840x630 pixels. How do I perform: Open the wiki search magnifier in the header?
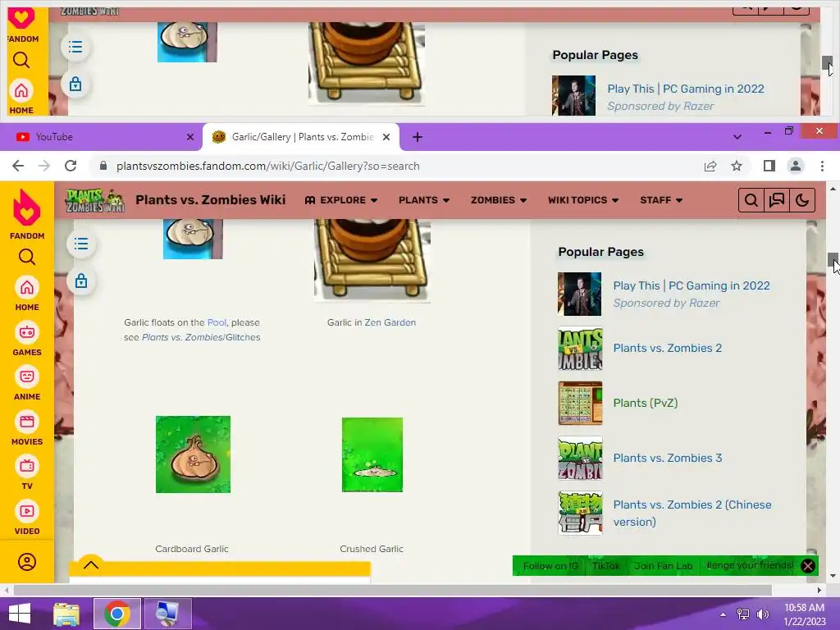tap(751, 200)
